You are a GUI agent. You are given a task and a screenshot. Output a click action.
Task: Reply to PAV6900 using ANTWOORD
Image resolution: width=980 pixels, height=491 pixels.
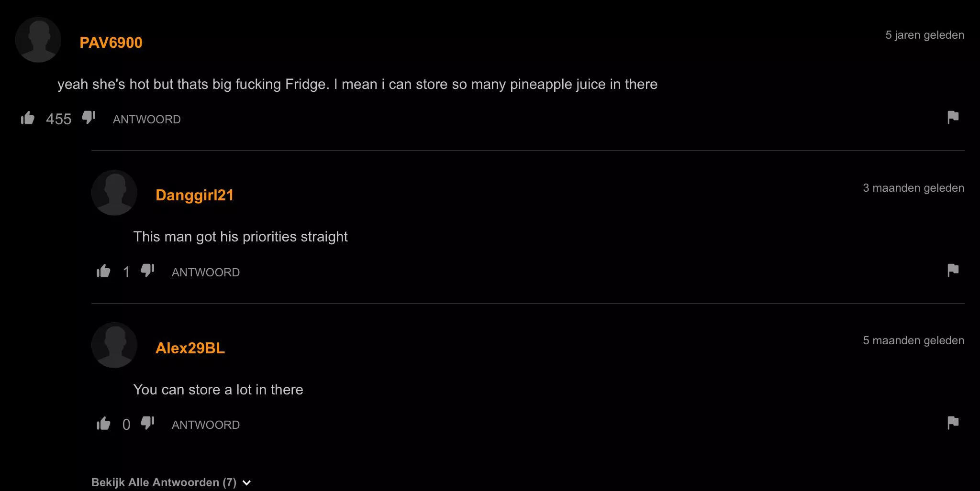[146, 120]
